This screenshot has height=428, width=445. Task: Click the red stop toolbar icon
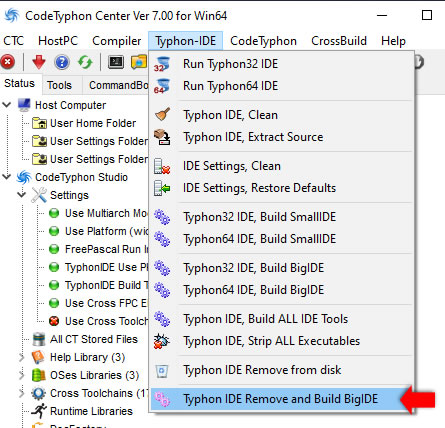tap(8, 62)
